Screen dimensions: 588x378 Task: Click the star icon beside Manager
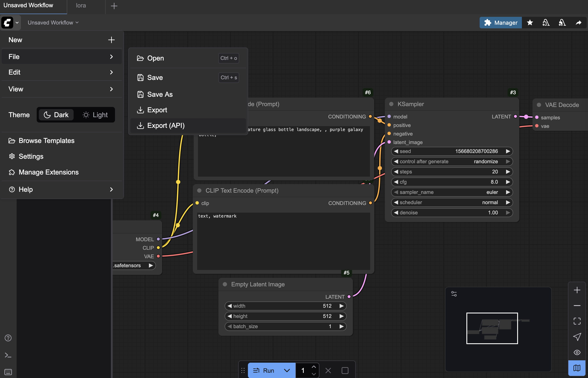pyautogui.click(x=530, y=23)
